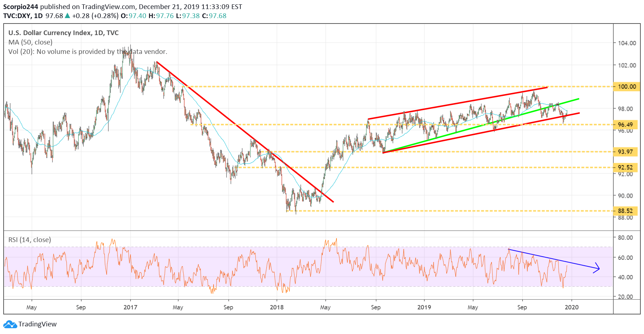Click the 80.00 tick on the RSI axis

point(625,238)
